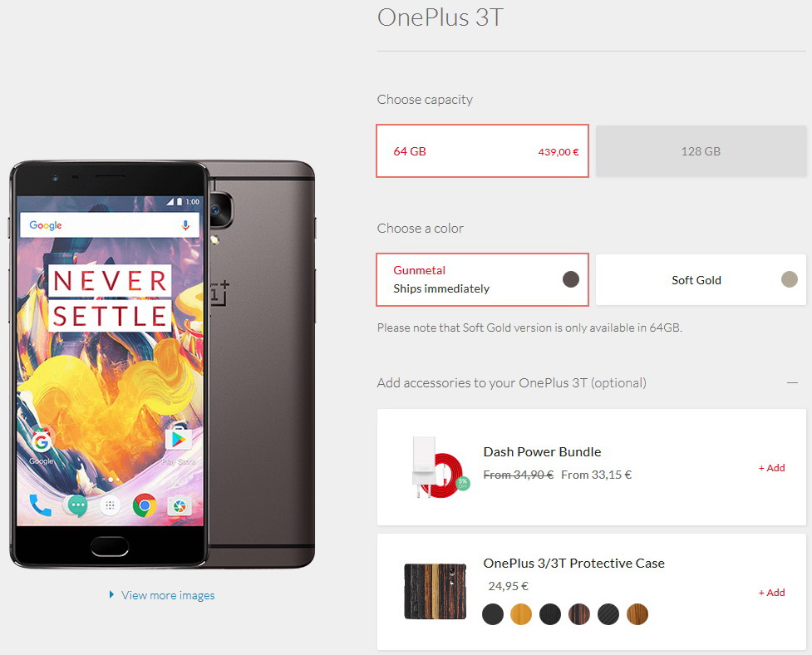Select the first black sandstone case swatch
This screenshot has height=655, width=812.
click(x=493, y=614)
